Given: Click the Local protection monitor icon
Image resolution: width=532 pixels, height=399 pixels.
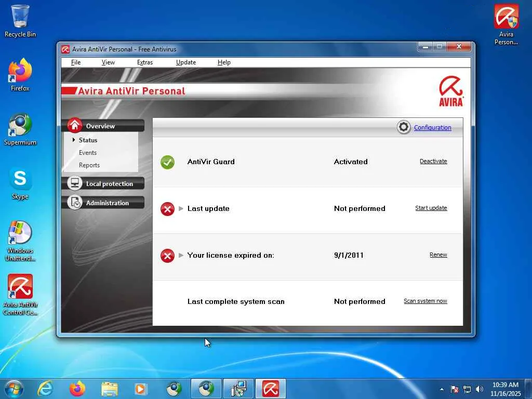Looking at the screenshot, I should (x=75, y=183).
